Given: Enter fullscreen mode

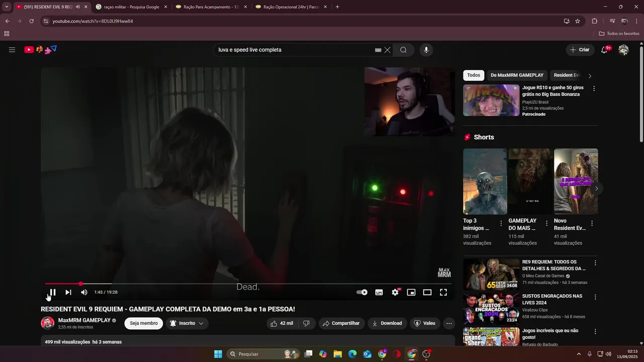Looking at the screenshot, I should 443,292.
